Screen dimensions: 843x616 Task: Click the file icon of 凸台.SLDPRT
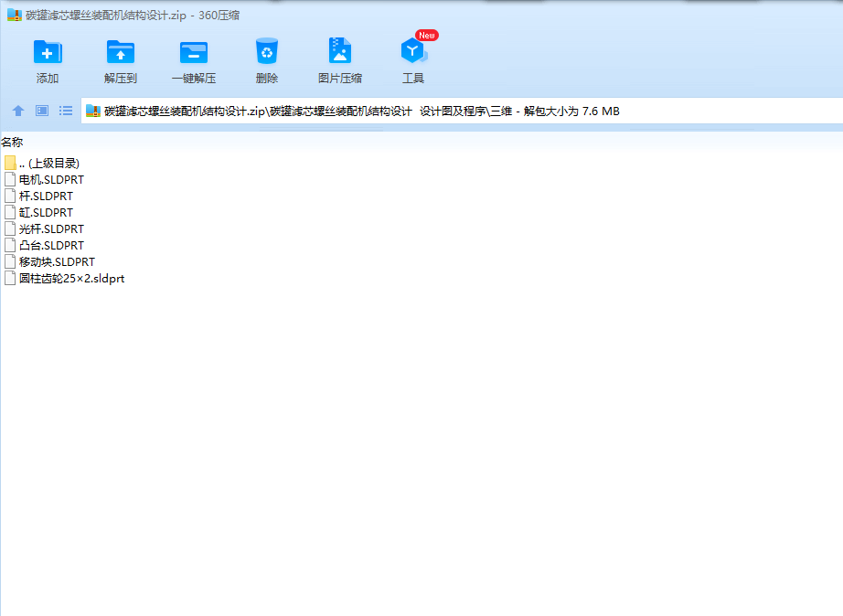[x=10, y=245]
